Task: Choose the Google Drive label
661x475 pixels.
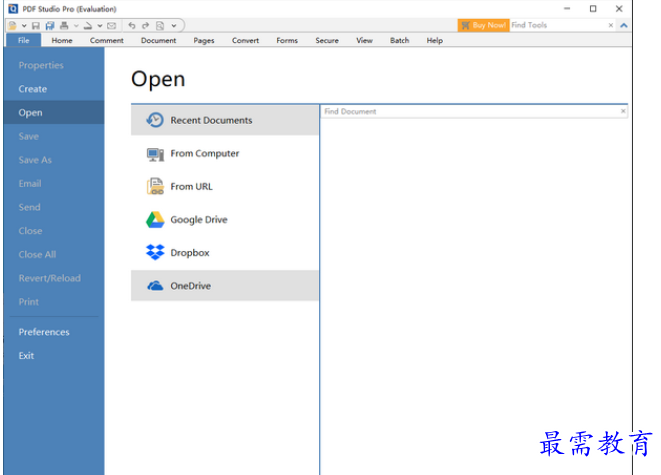Action: [199, 220]
